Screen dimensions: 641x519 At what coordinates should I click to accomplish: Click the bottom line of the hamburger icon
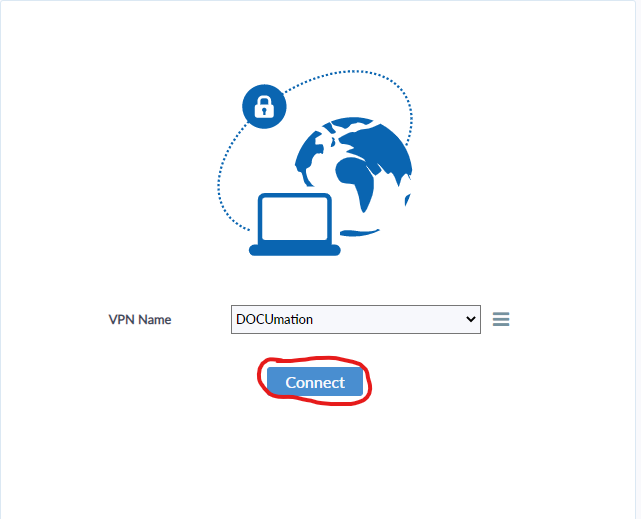(x=501, y=324)
